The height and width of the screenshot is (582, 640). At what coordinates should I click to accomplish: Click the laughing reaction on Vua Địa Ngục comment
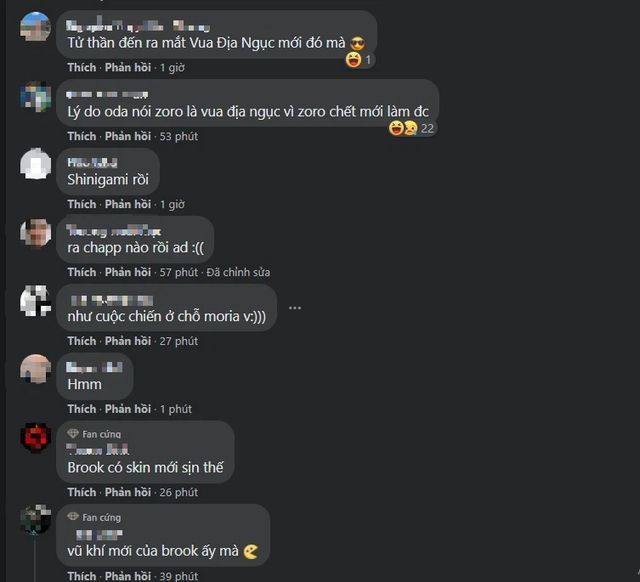pos(353,60)
